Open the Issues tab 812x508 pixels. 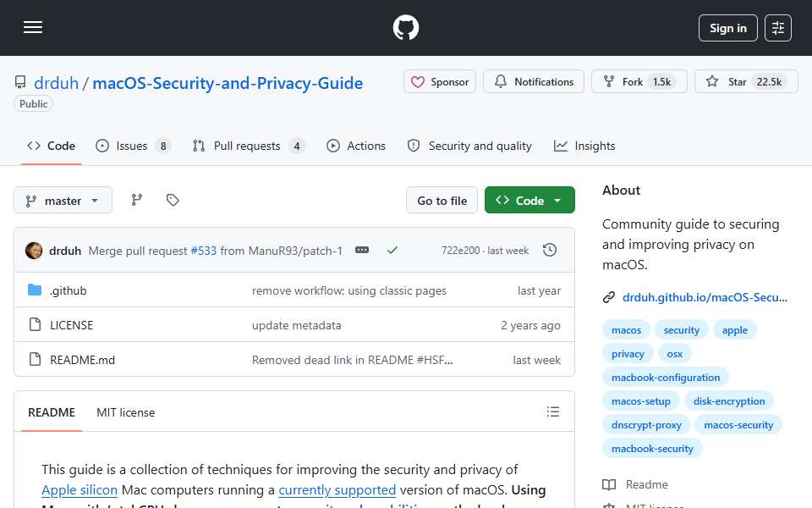tap(133, 146)
